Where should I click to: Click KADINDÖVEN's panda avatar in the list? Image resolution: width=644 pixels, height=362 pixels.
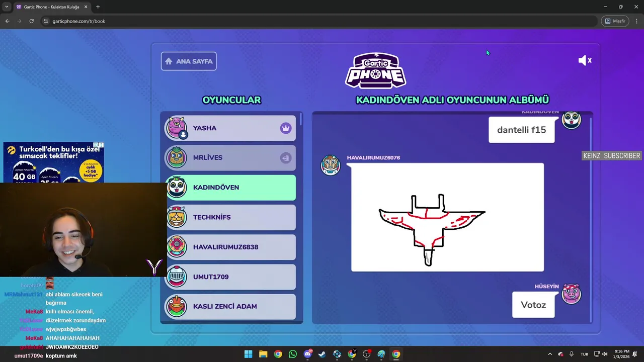[177, 187]
